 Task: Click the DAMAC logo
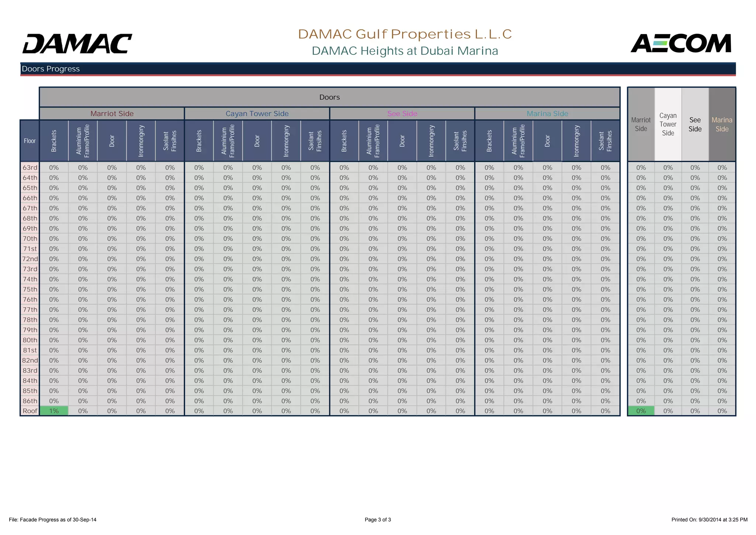pyautogui.click(x=77, y=44)
